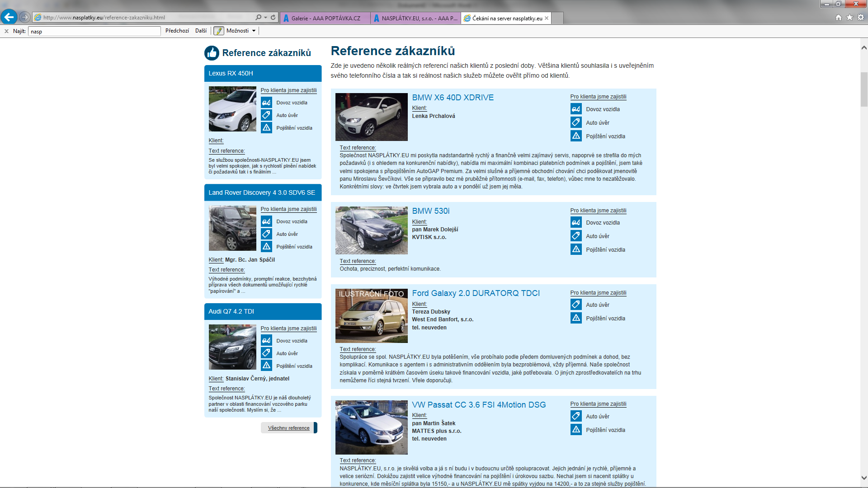Click the refresh icon in address bar
This screenshot has height=488, width=868.
273,18
